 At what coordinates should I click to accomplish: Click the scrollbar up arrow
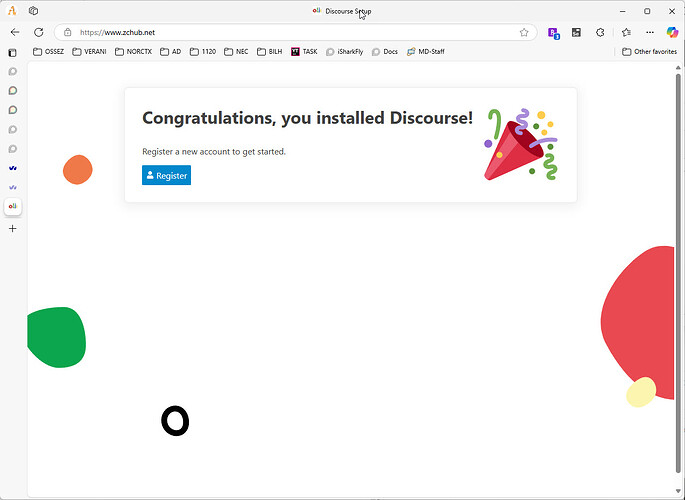(678, 68)
